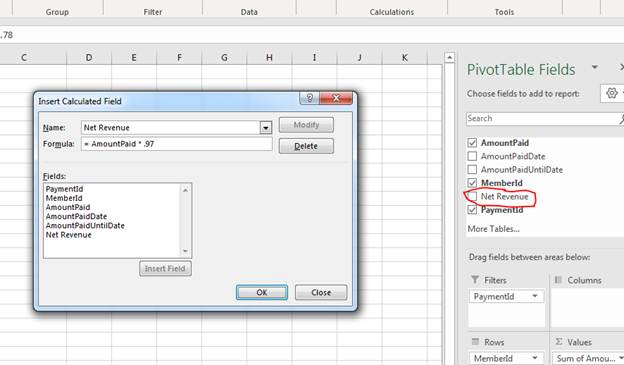Open the PivotTable Fields tools gear menu
This screenshot has width=624, height=365.
point(612,93)
